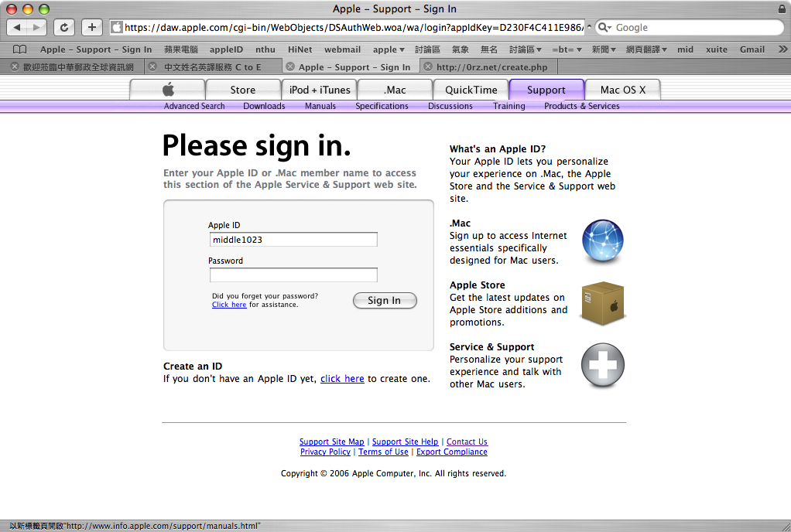Viewport: 791px width, 532px height.
Task: Close the 0rz.net create.php tab
Action: (x=428, y=66)
